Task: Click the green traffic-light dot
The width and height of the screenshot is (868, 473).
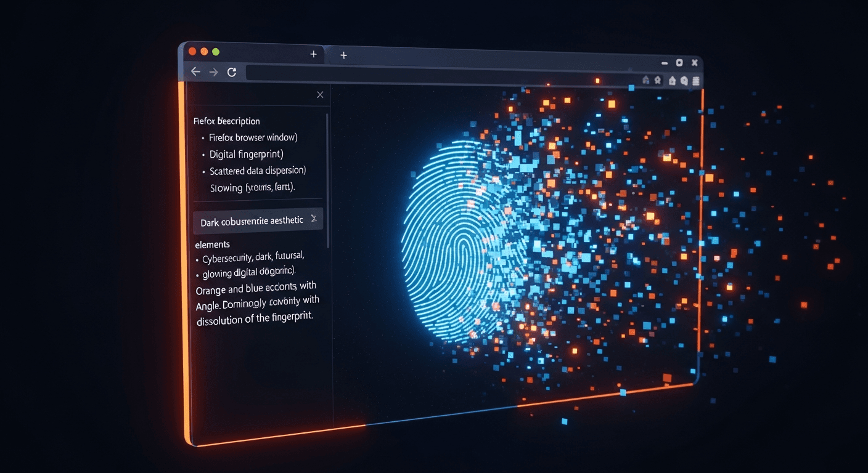Action: (x=215, y=52)
